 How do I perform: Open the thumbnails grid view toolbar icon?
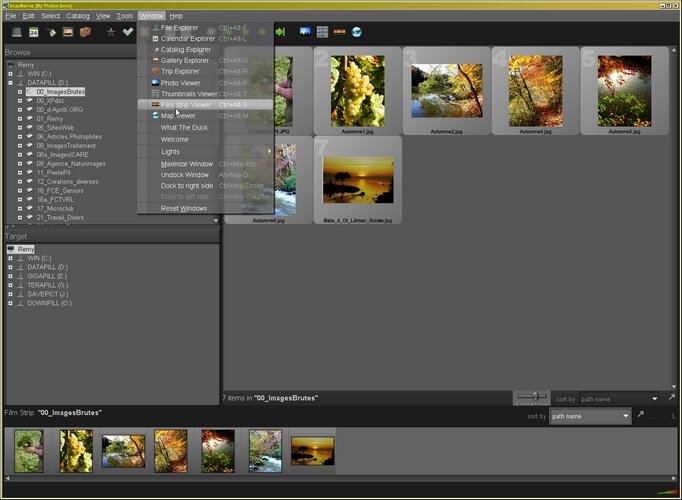(322, 32)
